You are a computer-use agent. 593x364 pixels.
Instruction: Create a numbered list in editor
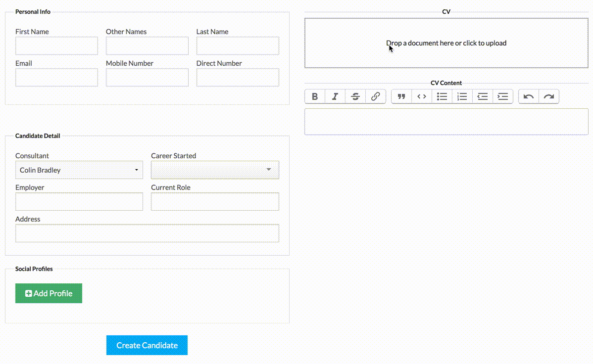tap(462, 96)
